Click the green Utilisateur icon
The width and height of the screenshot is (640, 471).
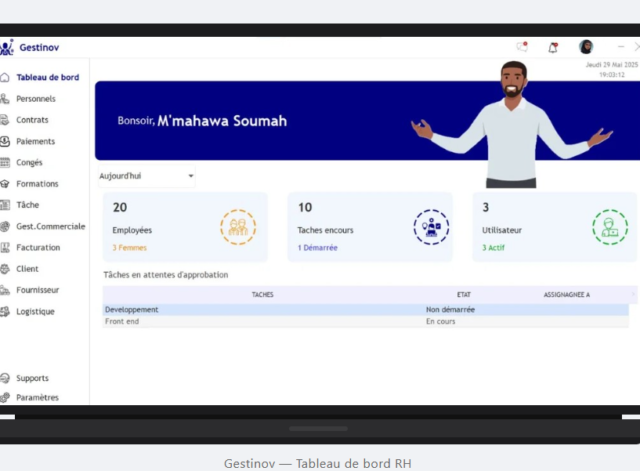coord(610,227)
